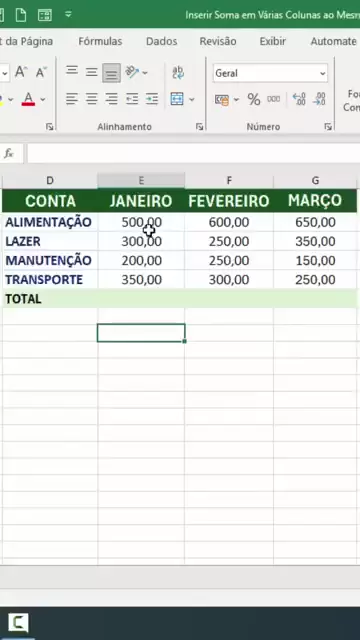Select the TRANSPORTE cell
360x640 pixels.
click(50, 280)
